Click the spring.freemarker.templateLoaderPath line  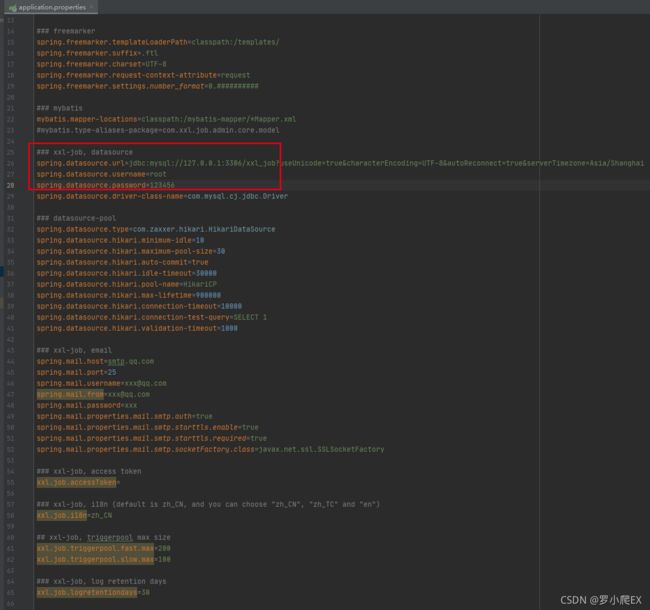(x=158, y=42)
